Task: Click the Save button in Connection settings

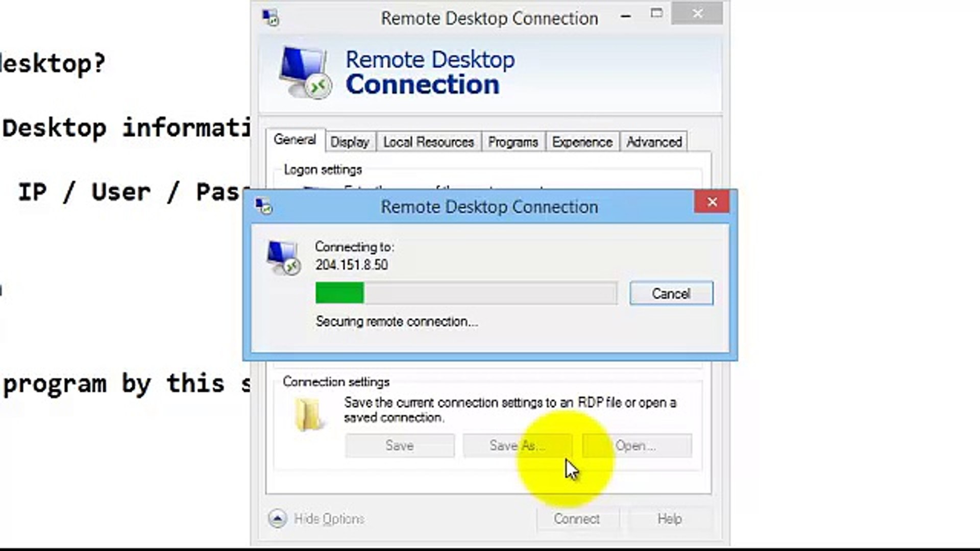Action: pyautogui.click(x=400, y=445)
